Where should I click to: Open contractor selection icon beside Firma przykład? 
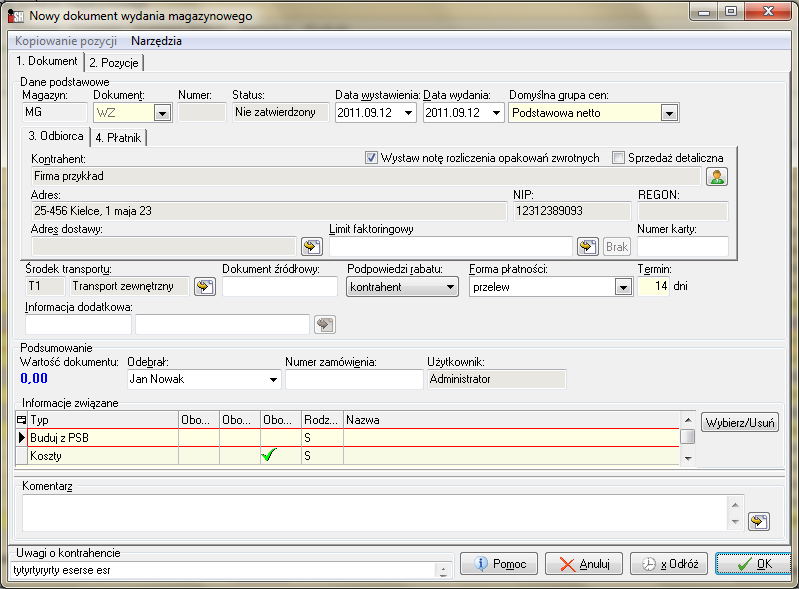pyautogui.click(x=716, y=176)
